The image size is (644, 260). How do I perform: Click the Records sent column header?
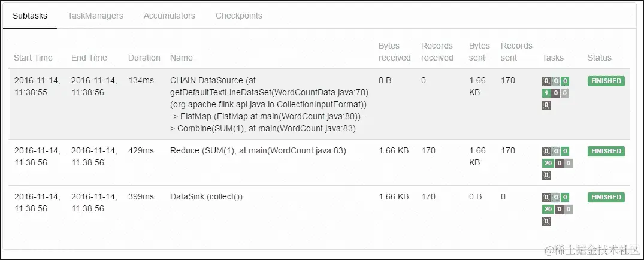516,52
